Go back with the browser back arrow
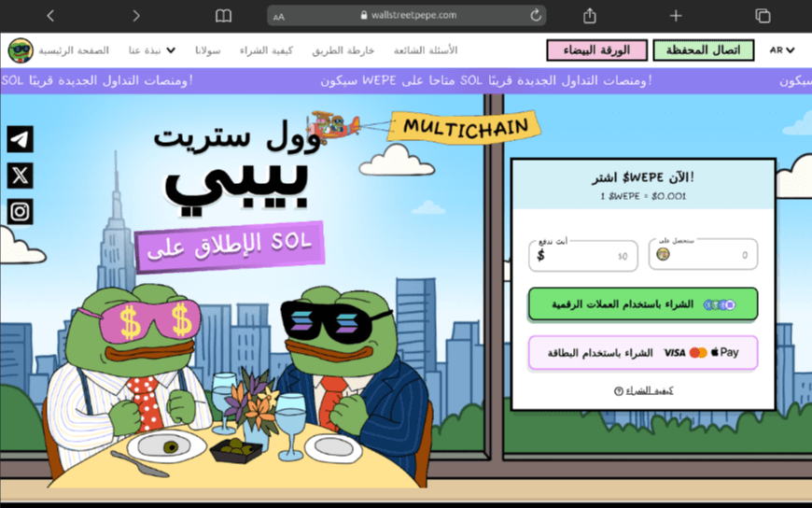The image size is (812, 508). coord(50,16)
